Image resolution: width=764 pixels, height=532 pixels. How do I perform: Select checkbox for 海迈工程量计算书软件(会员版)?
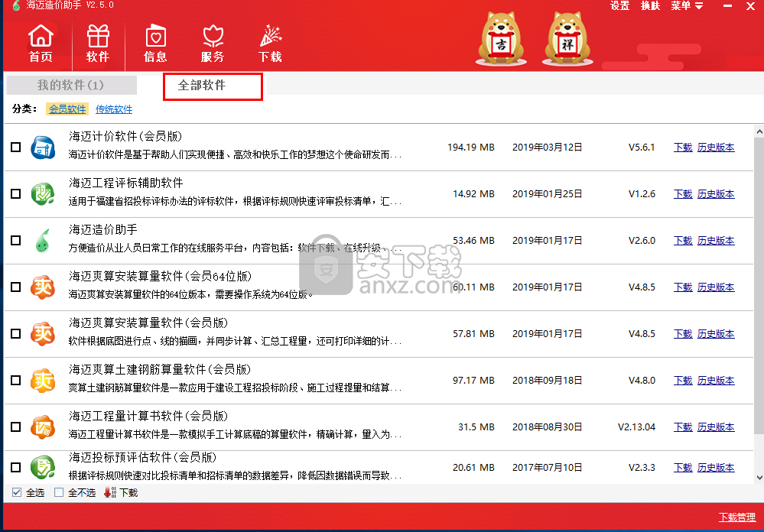point(16,427)
